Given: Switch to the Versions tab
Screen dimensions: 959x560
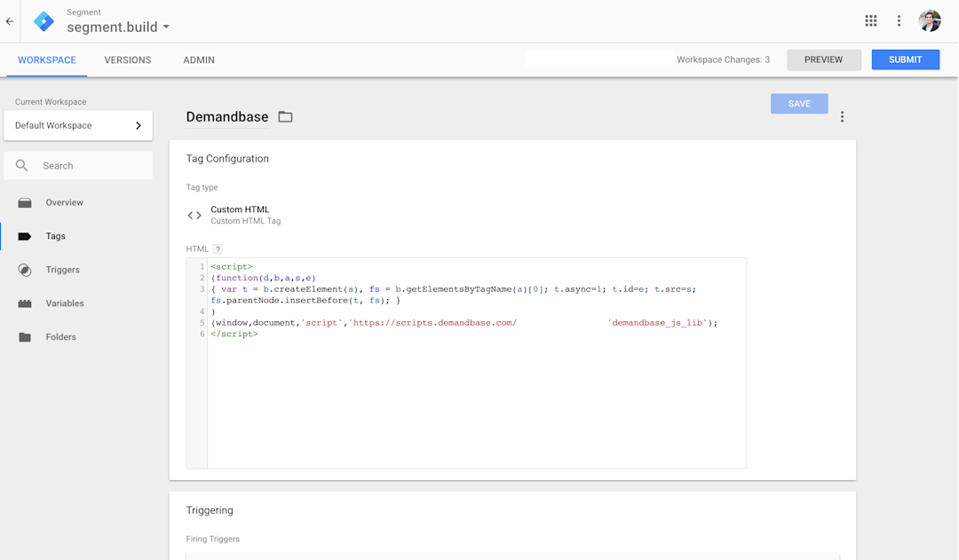Looking at the screenshot, I should click(x=128, y=60).
